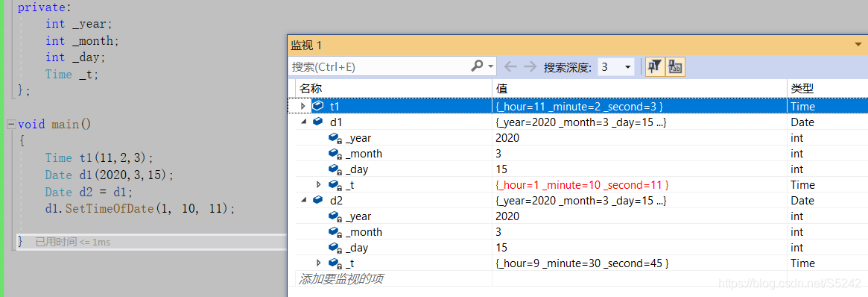Click the Time _t; declaration in code
Viewport: 868px width, 297px height.
pyautogui.click(x=72, y=75)
